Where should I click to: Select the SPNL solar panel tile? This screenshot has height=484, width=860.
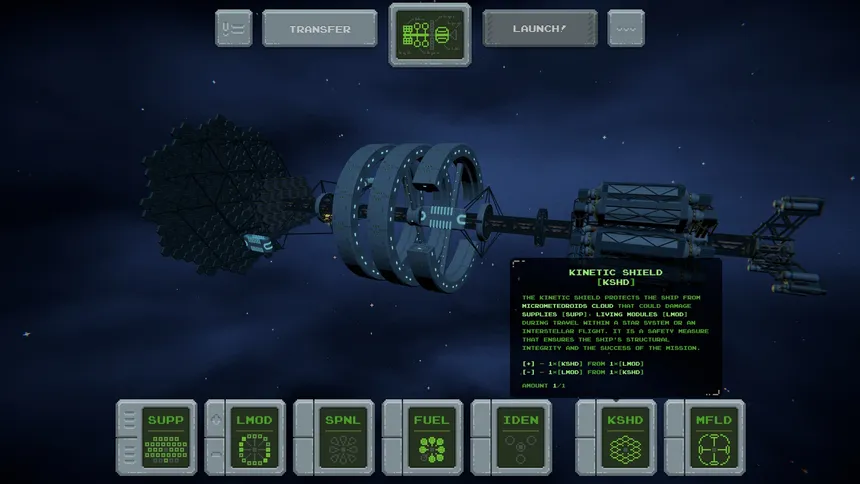tap(343, 437)
